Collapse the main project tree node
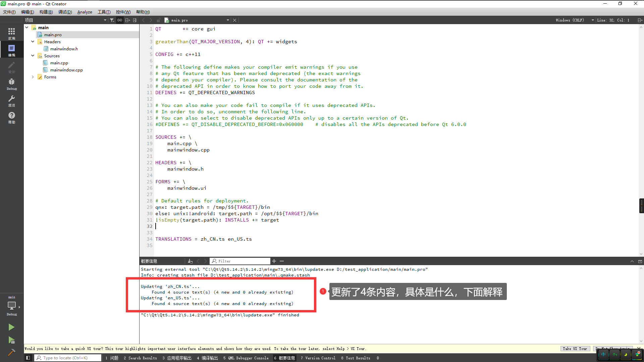Screen dimensions: 644x362 point(27,27)
